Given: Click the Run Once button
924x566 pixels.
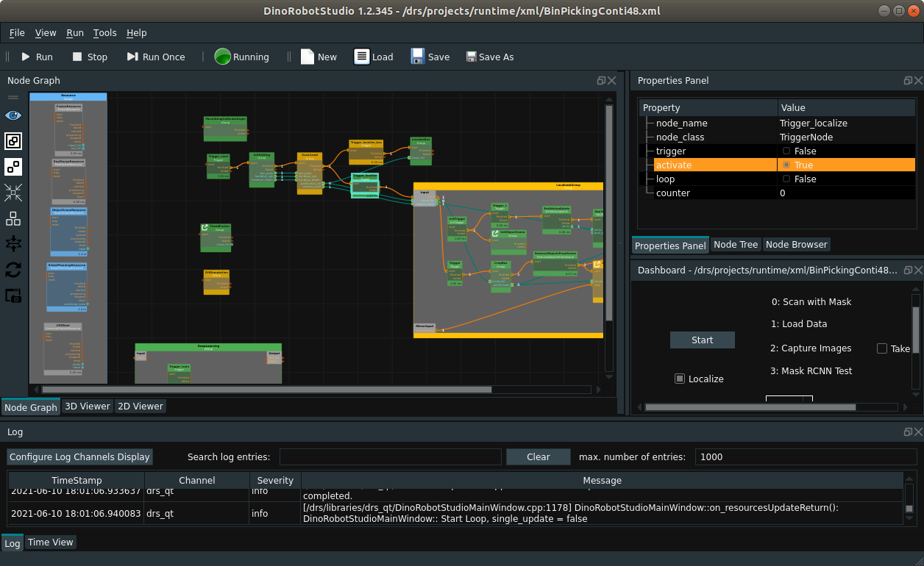Looking at the screenshot, I should [155, 57].
